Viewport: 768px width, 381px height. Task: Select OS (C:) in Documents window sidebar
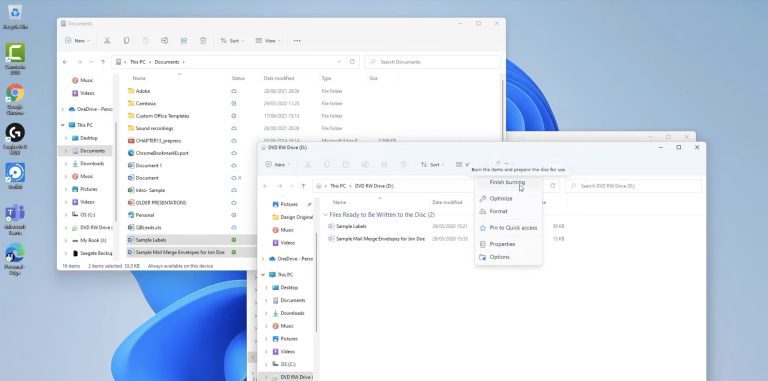(83, 214)
